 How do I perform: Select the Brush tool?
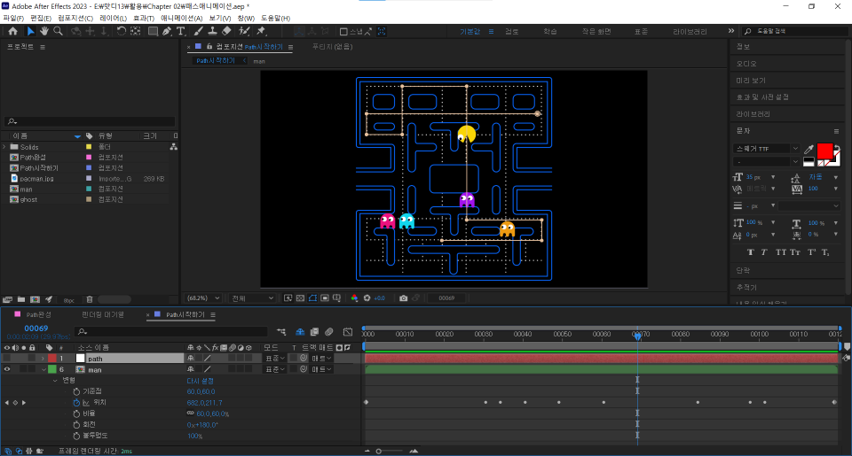pos(199,32)
